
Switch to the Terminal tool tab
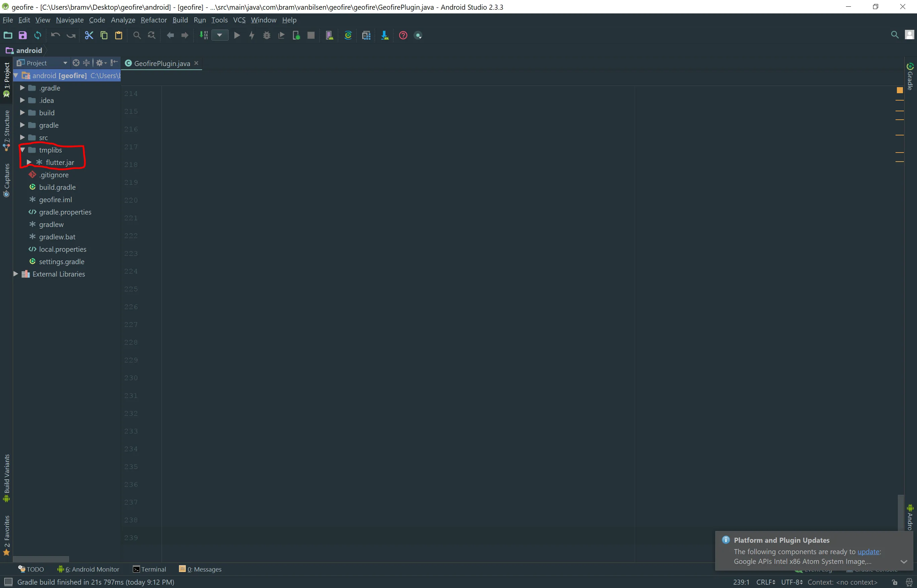point(149,569)
